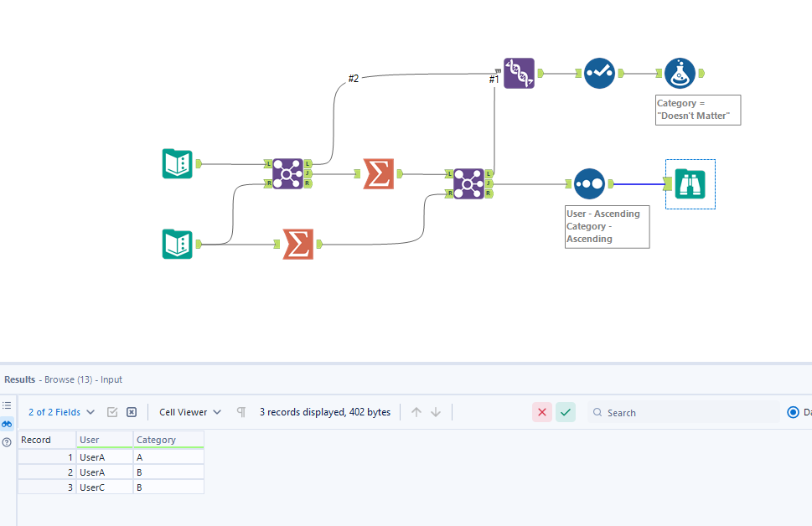
Task: Click the Test tool flask icon
Action: pyautogui.click(x=680, y=73)
